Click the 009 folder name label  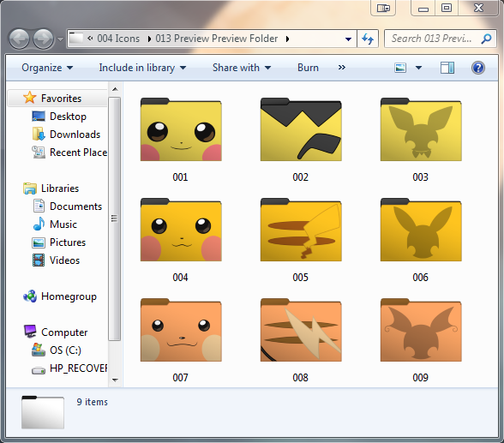[x=420, y=378]
